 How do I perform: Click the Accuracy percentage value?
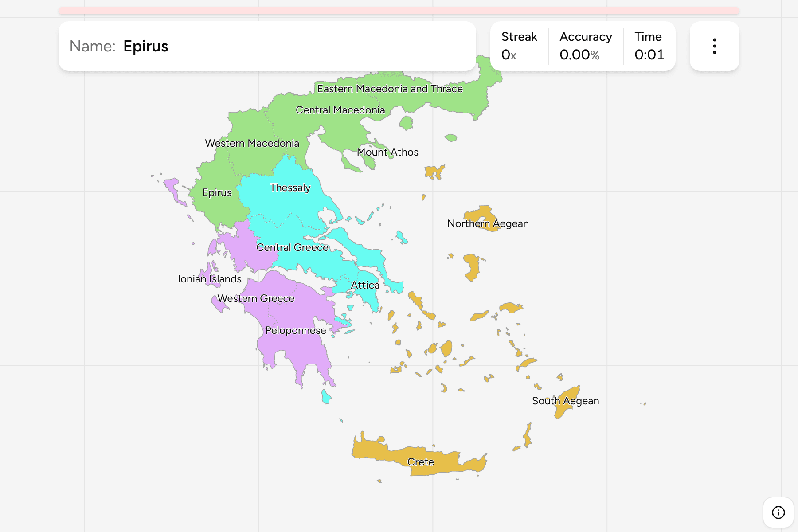[x=579, y=55]
